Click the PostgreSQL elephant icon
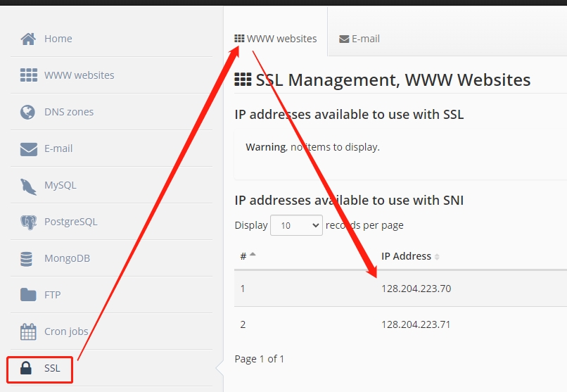This screenshot has width=567, height=392. 28,222
